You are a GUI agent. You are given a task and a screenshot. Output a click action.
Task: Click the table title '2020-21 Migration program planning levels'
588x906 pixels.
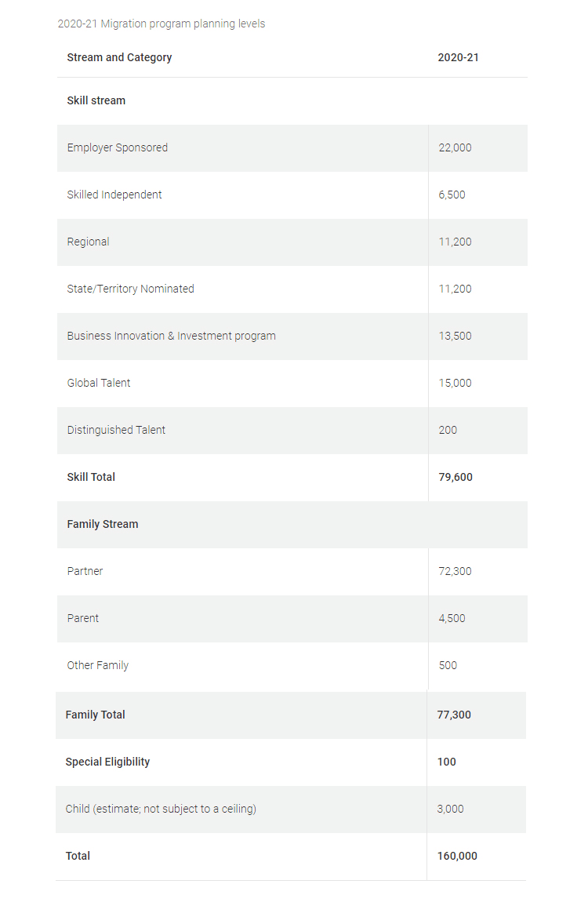click(162, 24)
